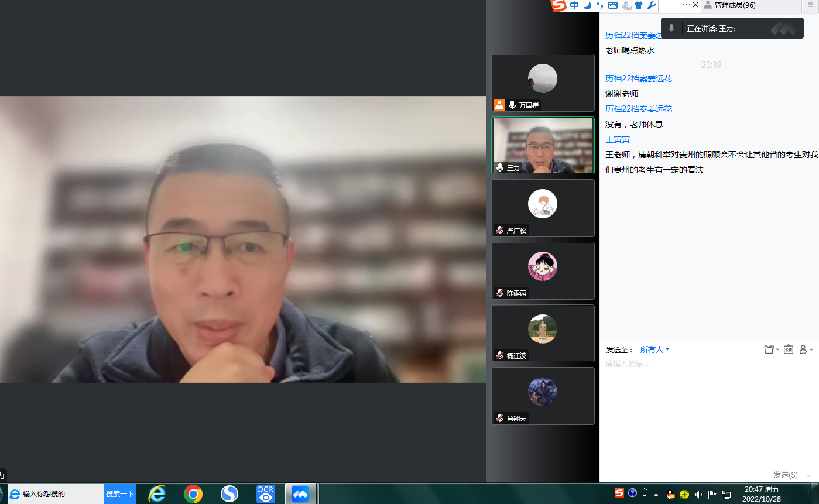
Task: Click microphone icon beside 万国崔
Action: (512, 105)
